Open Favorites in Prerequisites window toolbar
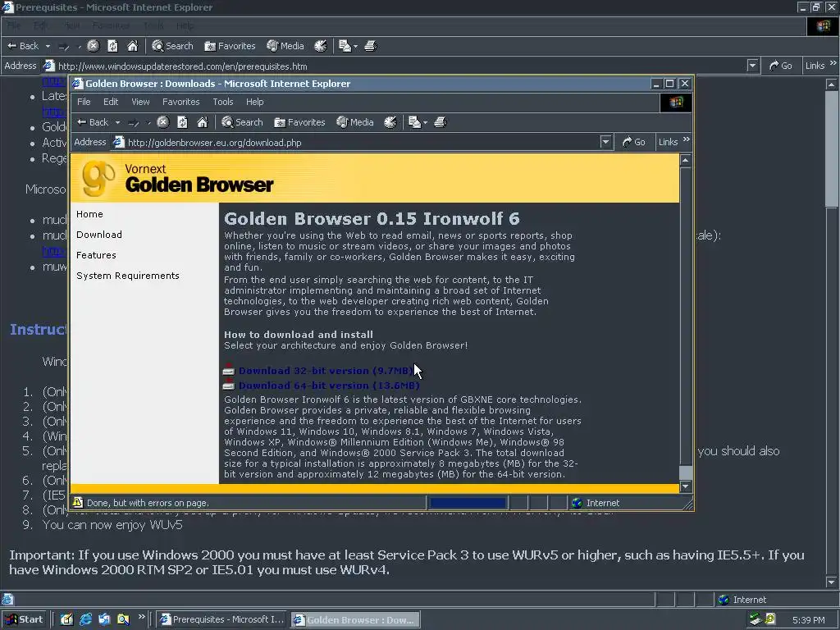Screen dimensions: 840x630 (x=230, y=46)
